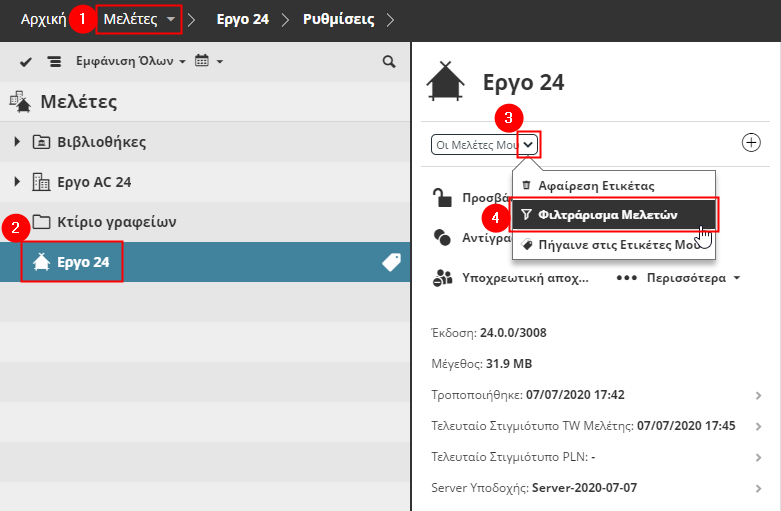The image size is (781, 511).
Task: Expand the Server Υποδοχής row
Action: tap(759, 488)
